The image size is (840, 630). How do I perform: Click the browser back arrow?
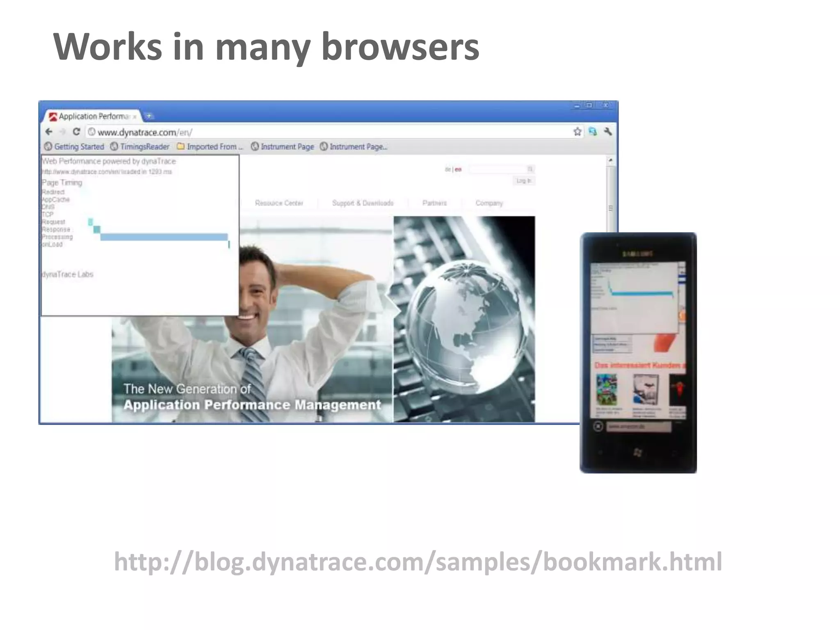click(x=49, y=132)
